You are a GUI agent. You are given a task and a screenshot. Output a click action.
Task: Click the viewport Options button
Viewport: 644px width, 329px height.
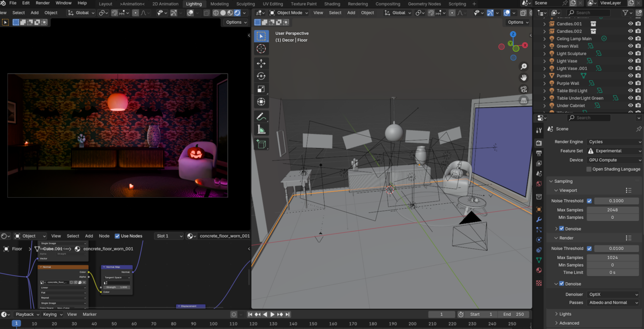tap(518, 22)
